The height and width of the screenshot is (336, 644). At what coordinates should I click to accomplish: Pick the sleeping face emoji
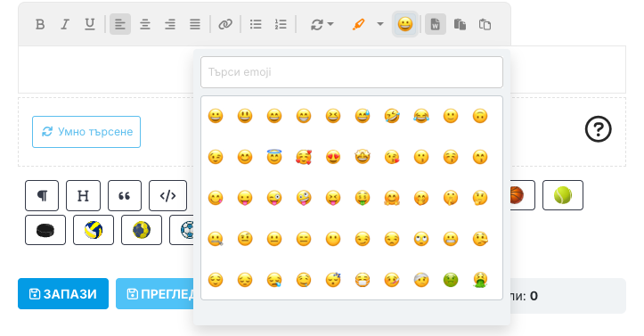click(x=333, y=280)
